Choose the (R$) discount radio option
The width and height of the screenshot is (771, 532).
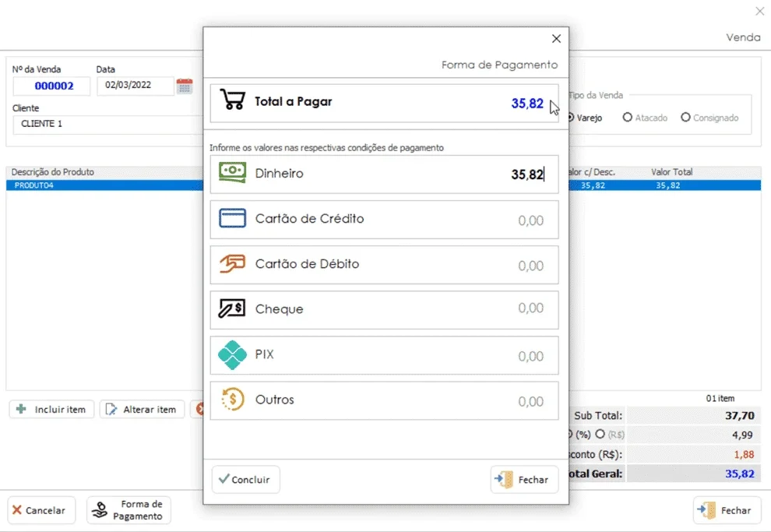[x=610, y=434]
